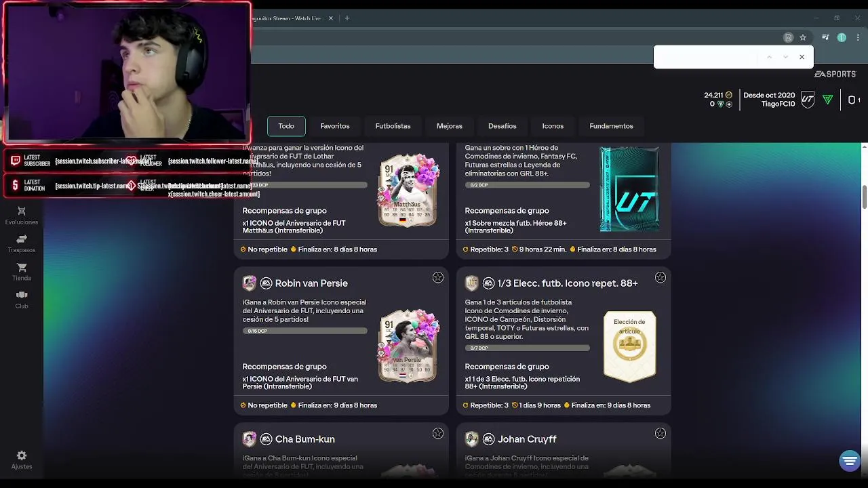Favorite the Cha Bum-kun challenge star
Image resolution: width=868 pixels, height=488 pixels.
[438, 433]
